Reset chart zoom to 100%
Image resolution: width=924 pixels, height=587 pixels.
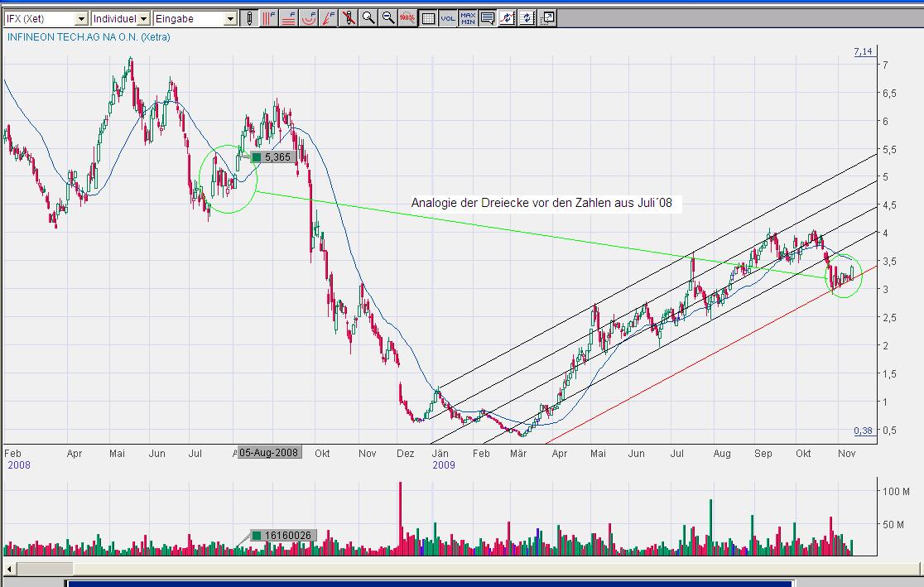tap(407, 18)
